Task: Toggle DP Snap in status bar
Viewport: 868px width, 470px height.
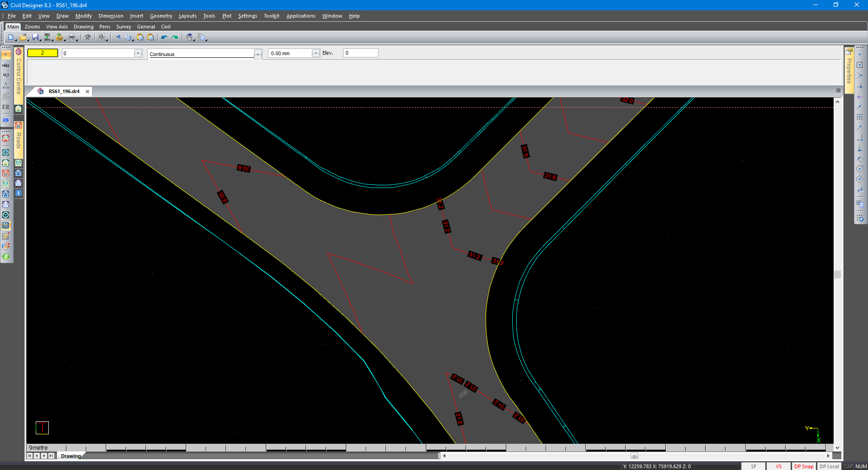Action: click(803, 466)
